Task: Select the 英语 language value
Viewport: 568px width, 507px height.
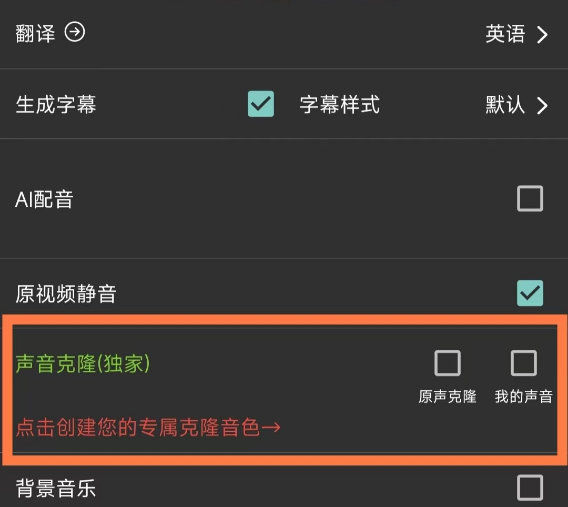Action: 505,34
